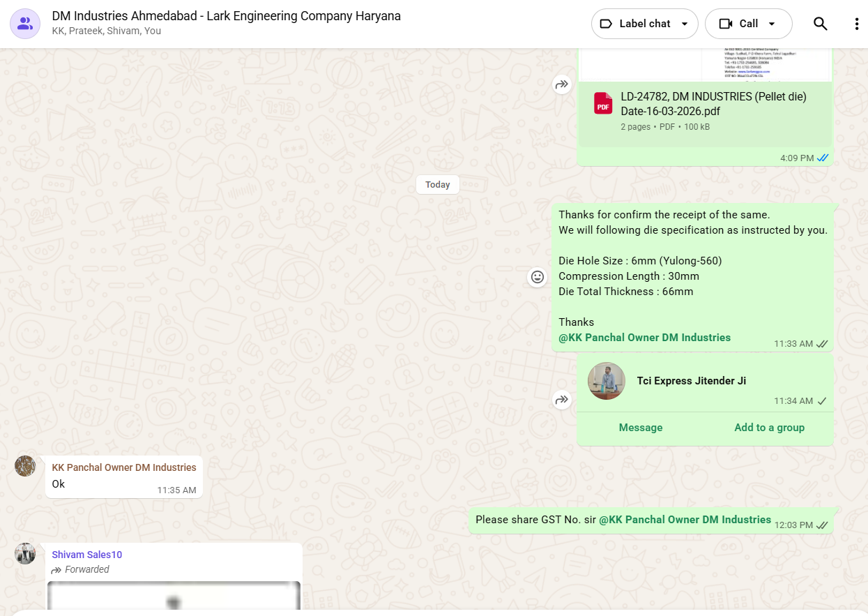Click forward arrow beside Tci Express contact
This screenshot has height=616, width=868.
[x=562, y=400]
